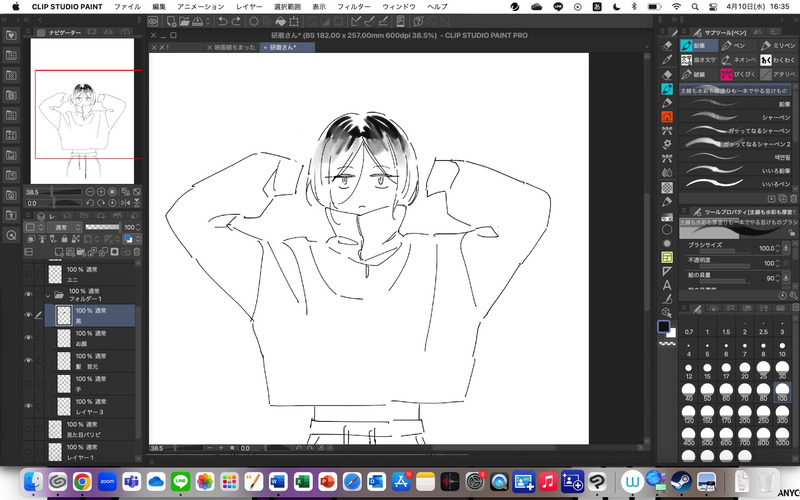Image resolution: width=800 pixels, height=500 pixels.
Task: Hide the 髪 首元 layer
Action: [x=28, y=360]
